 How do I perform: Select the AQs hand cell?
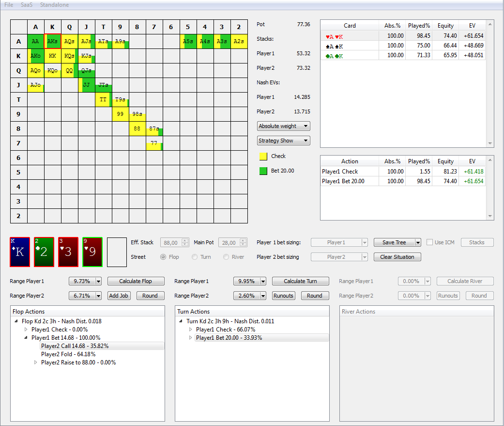coord(69,42)
